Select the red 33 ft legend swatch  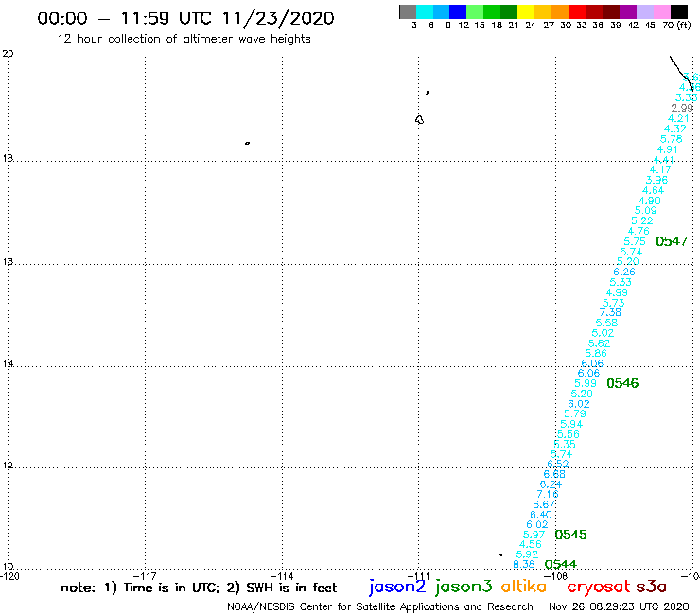[x=577, y=11]
